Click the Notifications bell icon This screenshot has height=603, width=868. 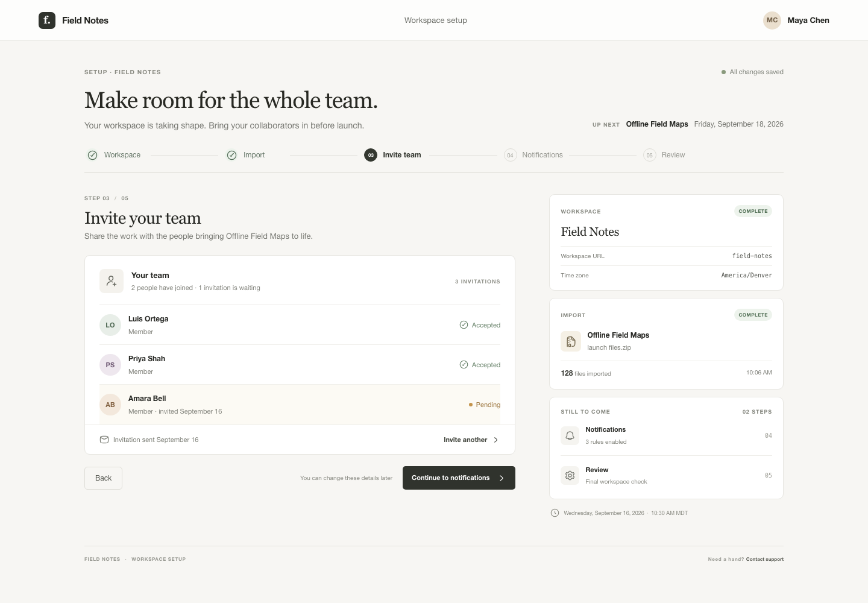[570, 435]
